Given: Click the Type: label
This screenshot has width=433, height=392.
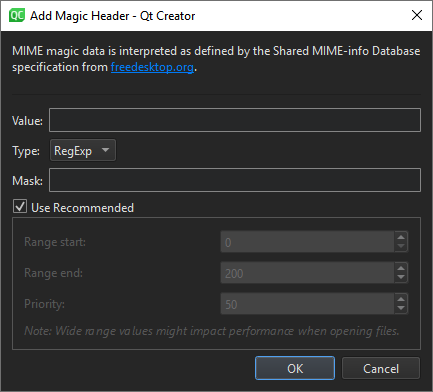Looking at the screenshot, I should tap(26, 151).
